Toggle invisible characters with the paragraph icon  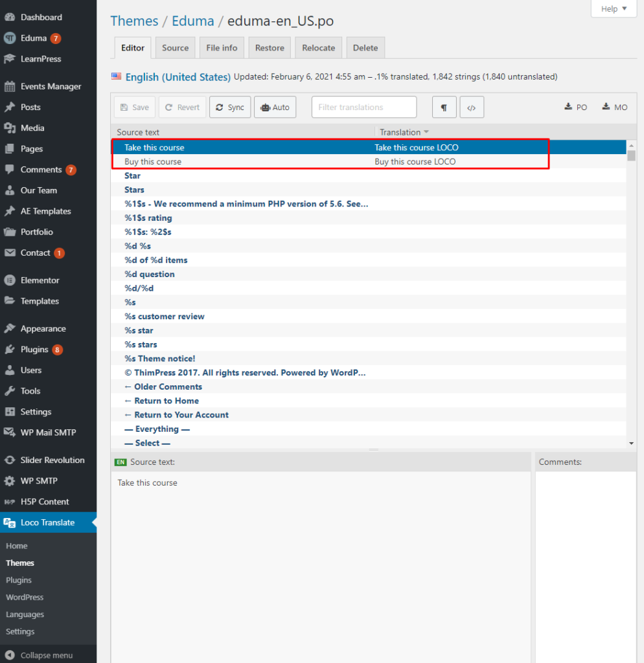[444, 107]
